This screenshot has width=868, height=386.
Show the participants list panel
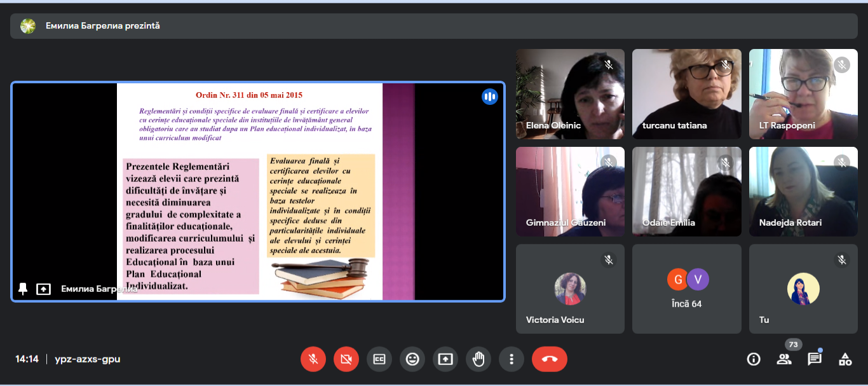pos(784,359)
